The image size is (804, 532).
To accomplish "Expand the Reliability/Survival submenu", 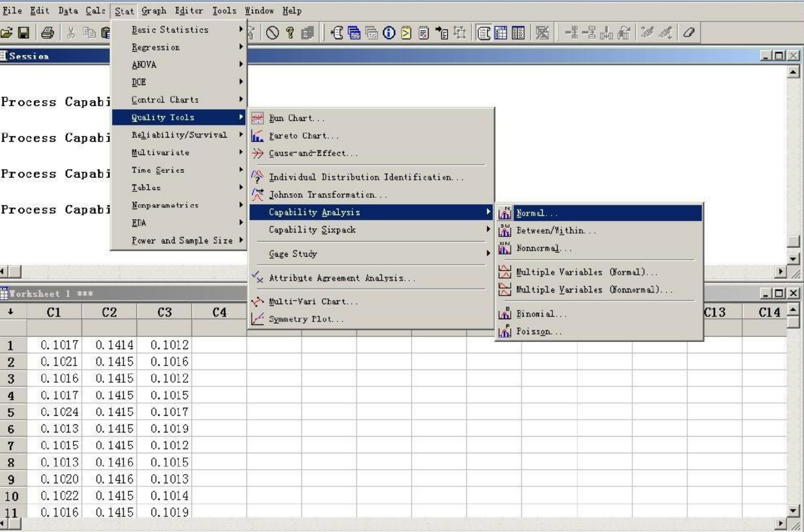I will point(179,135).
